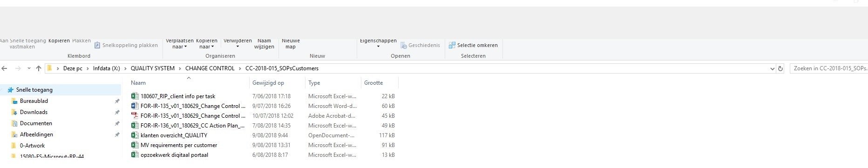This screenshot has width=868, height=168.
Task: Expand the chevron after QUALITY SYSTEM
Action: tap(180, 68)
